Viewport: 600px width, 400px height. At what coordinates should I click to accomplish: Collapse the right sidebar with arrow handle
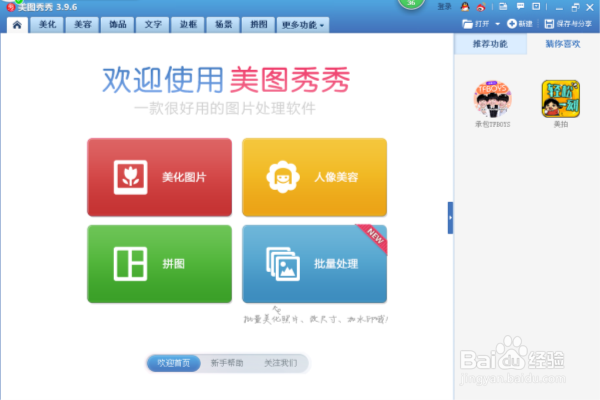450,218
